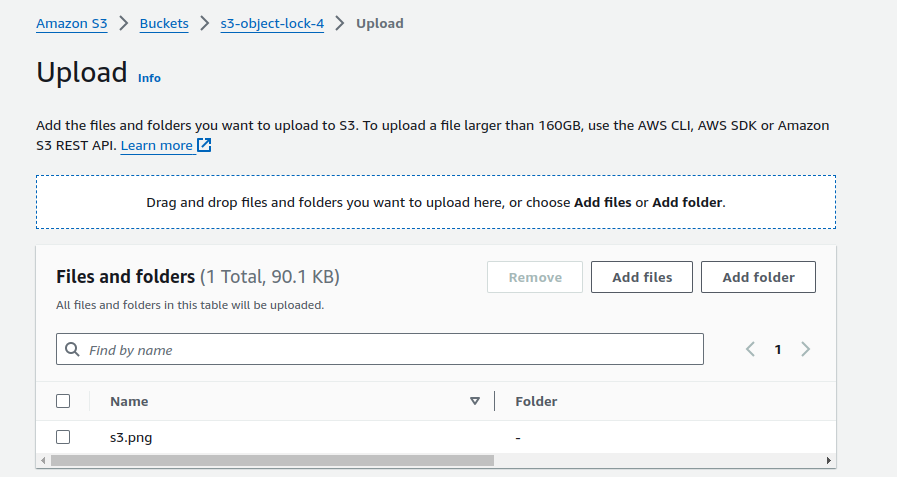Image resolution: width=897 pixels, height=477 pixels.
Task: Click the Add files button
Action: (642, 277)
